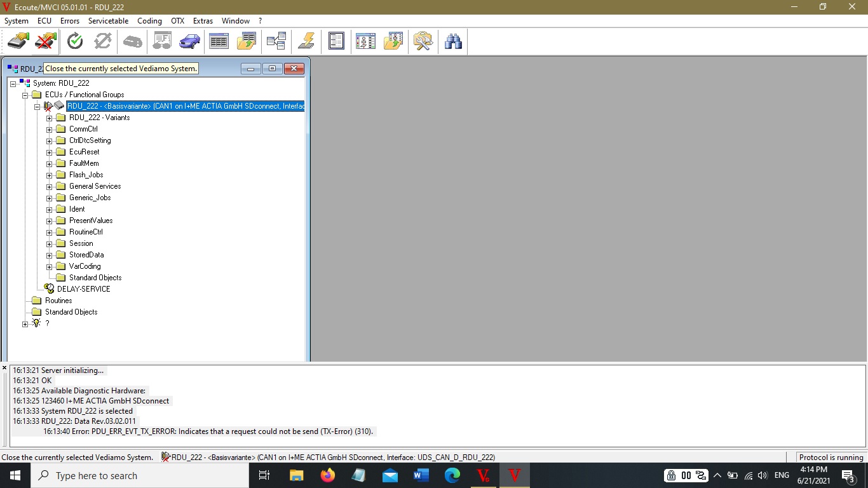Expand the CommCtrl folder
Viewport: 868px width, 488px height.
pos(50,129)
